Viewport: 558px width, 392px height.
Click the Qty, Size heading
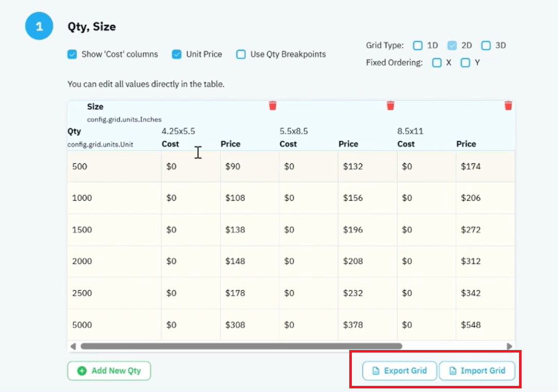[x=92, y=27]
